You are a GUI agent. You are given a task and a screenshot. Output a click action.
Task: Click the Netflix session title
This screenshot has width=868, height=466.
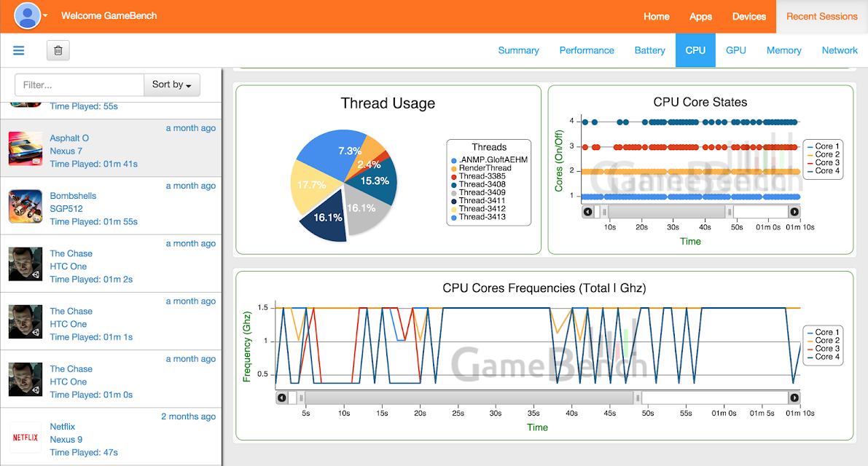(x=63, y=427)
